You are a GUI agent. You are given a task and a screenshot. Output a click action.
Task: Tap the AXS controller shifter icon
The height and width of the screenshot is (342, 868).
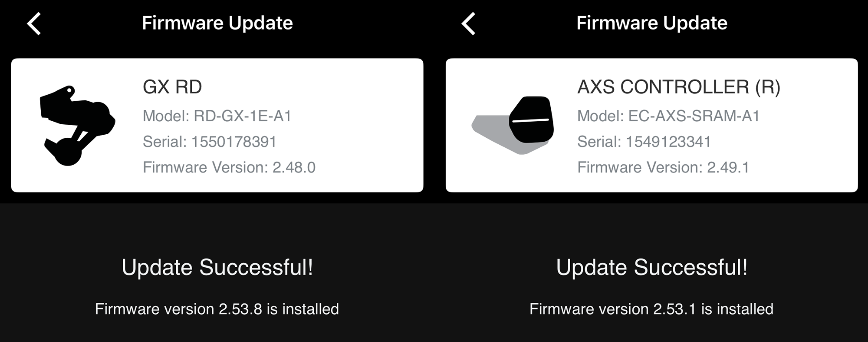pos(513,126)
